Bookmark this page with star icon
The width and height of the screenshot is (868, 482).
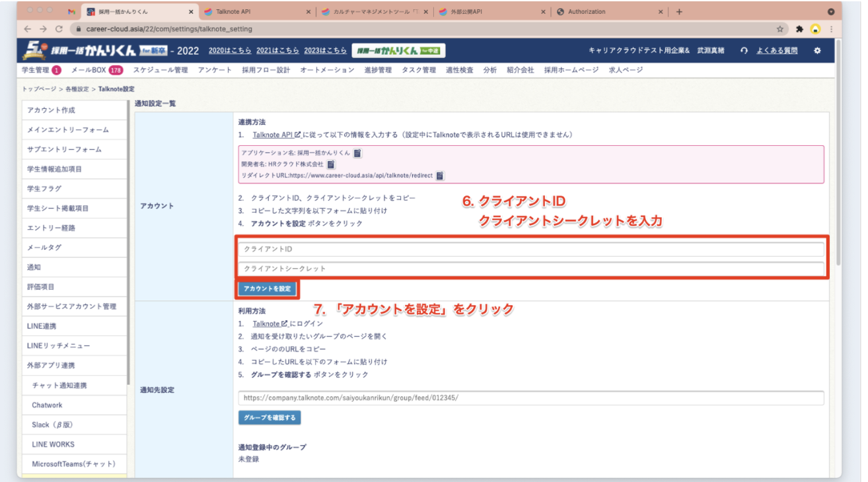(780, 29)
